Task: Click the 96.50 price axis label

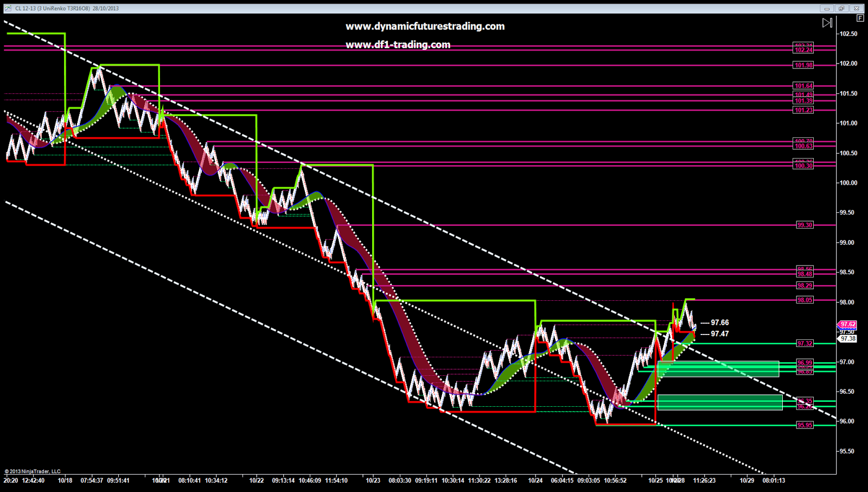Action: pyautogui.click(x=847, y=392)
